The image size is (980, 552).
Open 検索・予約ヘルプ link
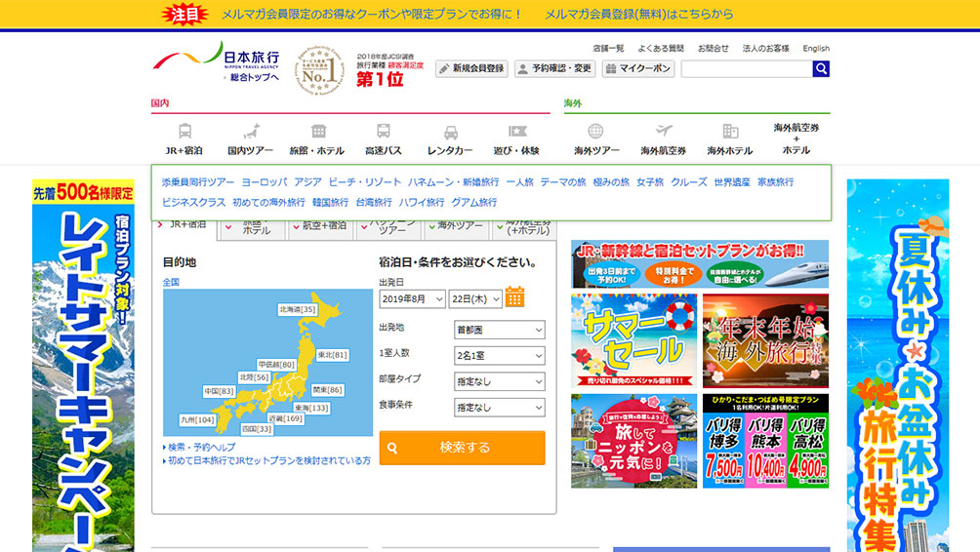[201, 447]
